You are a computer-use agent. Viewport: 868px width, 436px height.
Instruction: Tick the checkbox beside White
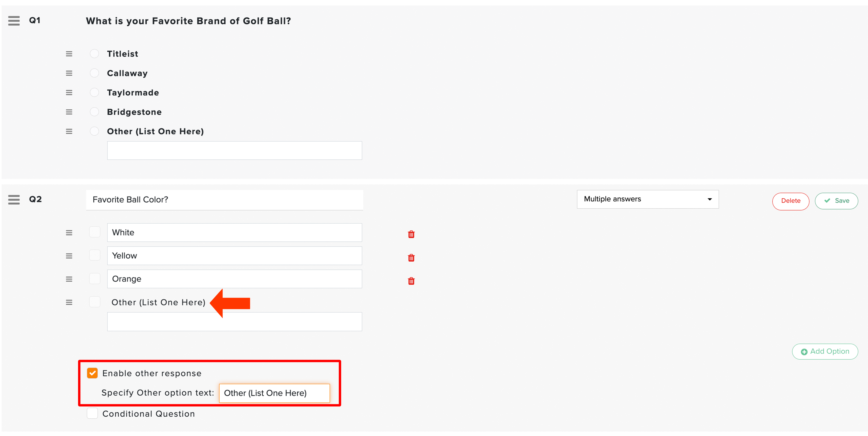95,232
